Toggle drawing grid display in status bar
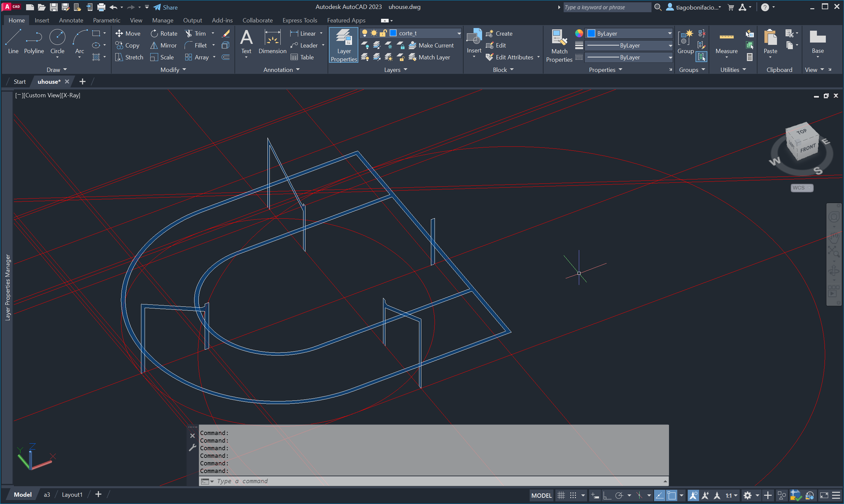This screenshot has height=504, width=844. pyautogui.click(x=561, y=495)
